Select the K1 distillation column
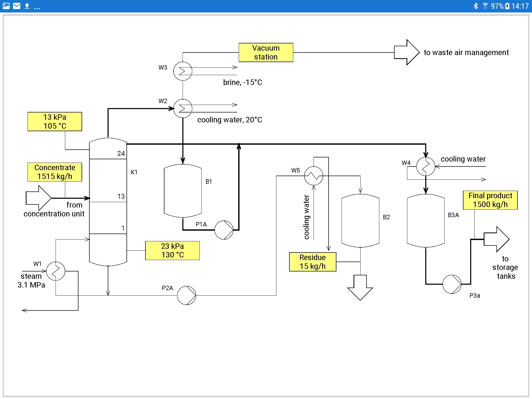This screenshot has height=399, width=532. (108, 202)
